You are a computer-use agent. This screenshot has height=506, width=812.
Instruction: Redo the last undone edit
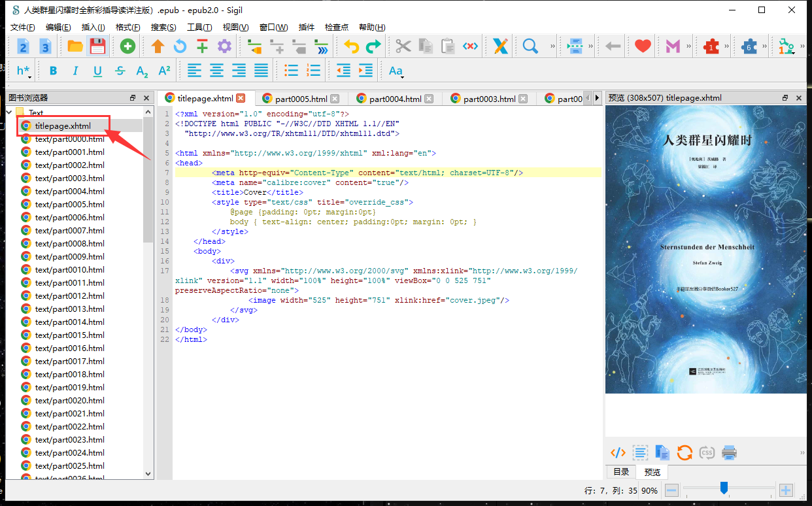tap(373, 46)
